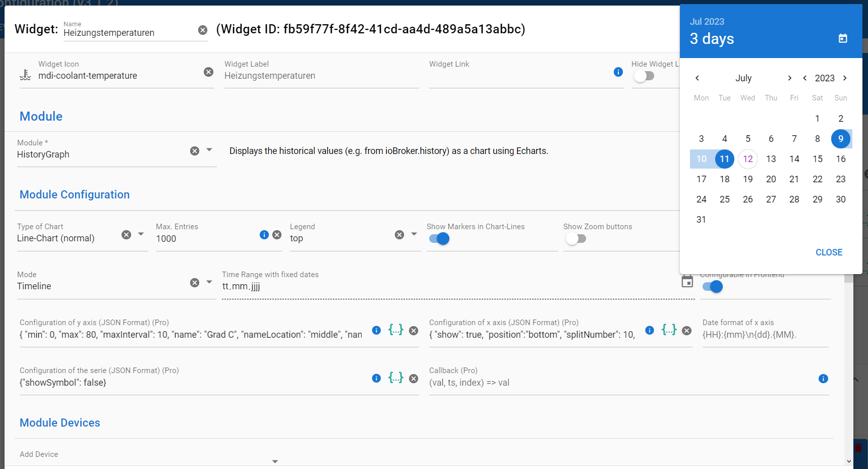Click the coolant-temperature widget icon preview
The width and height of the screenshot is (868, 469).
point(25,75)
